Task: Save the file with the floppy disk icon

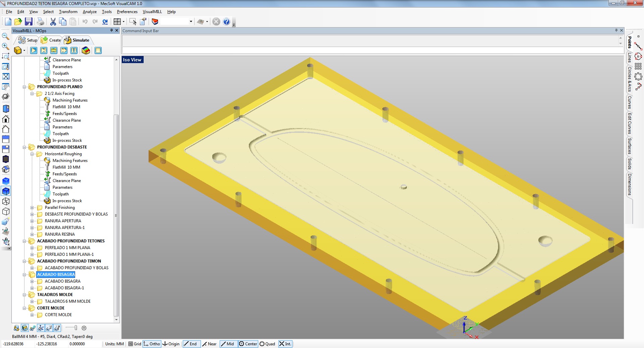Action: click(29, 22)
